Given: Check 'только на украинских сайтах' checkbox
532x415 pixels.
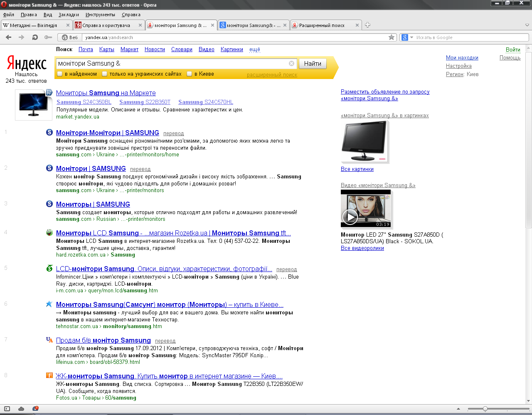Looking at the screenshot, I should (x=105, y=74).
